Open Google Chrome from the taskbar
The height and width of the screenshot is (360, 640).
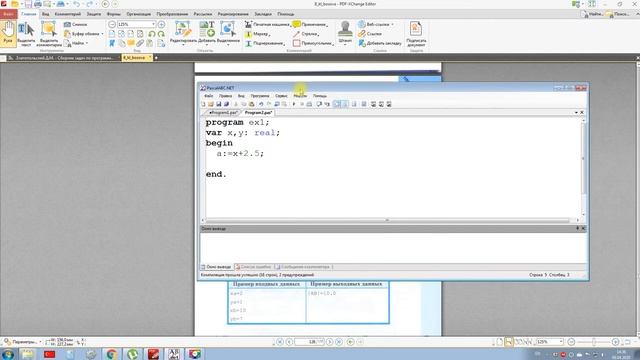[x=112, y=354]
